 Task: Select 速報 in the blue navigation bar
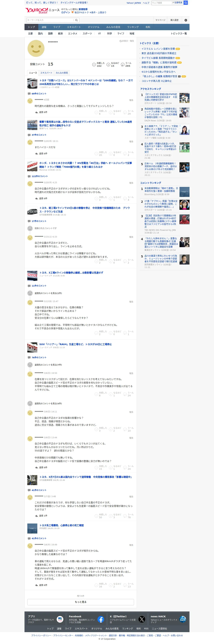44,27
